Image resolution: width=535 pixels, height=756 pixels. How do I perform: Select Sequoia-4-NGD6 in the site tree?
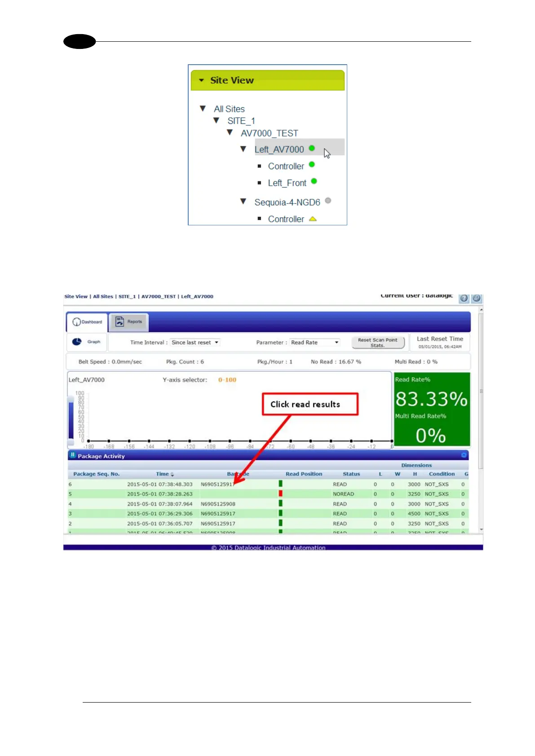(x=287, y=202)
